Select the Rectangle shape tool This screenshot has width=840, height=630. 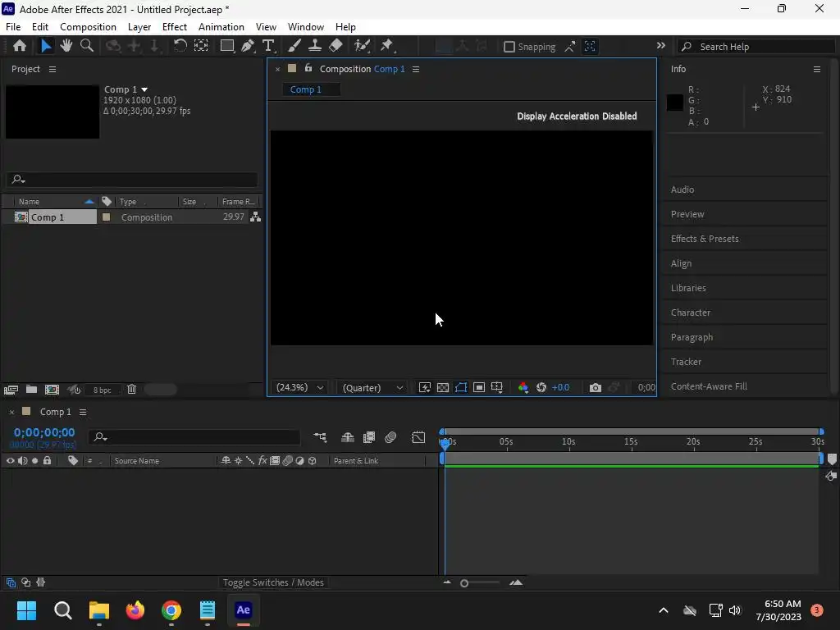click(227, 46)
